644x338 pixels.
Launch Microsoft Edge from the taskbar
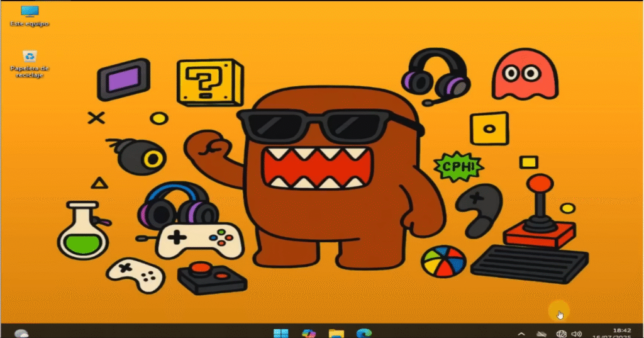tap(364, 333)
